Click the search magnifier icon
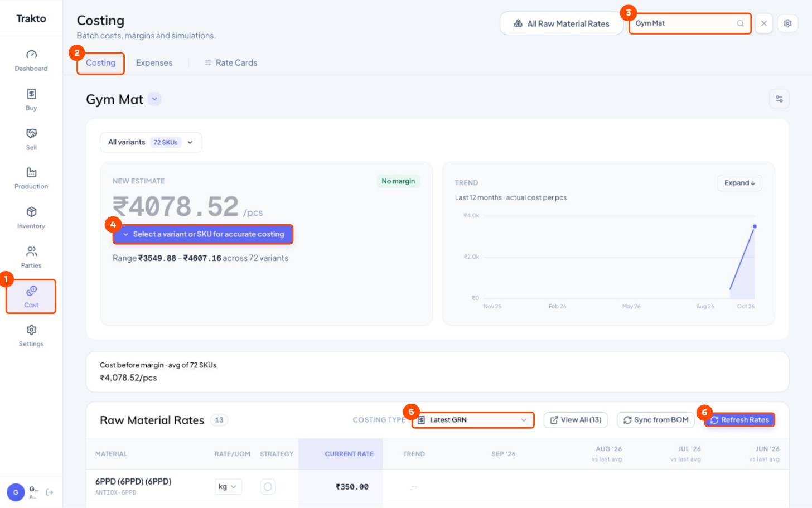 [x=740, y=23]
